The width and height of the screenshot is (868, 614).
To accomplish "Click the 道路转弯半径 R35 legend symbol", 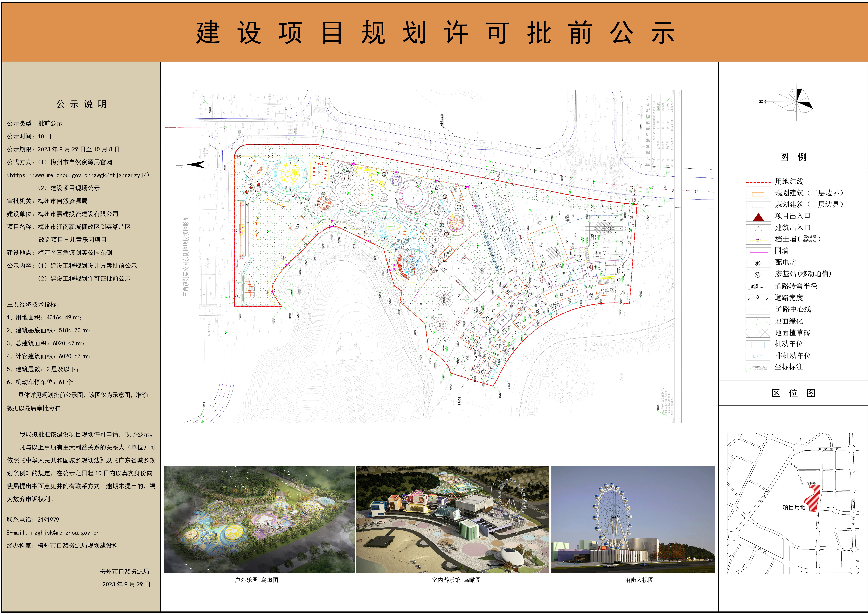I will [756, 286].
